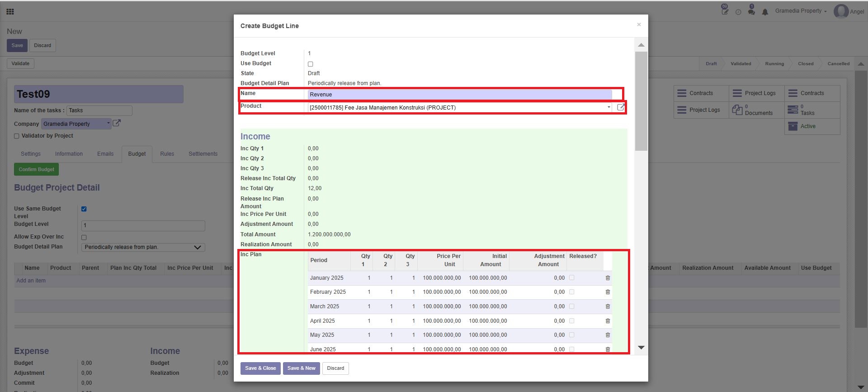This screenshot has width=868, height=392.
Task: Open the Company Gramedia Property dropdown
Action: [76, 124]
